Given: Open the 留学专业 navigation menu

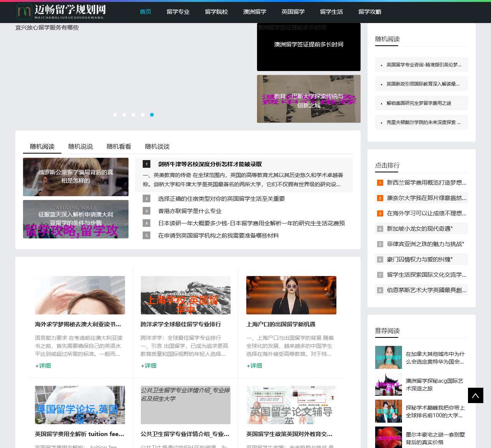Looking at the screenshot, I should [x=178, y=12].
